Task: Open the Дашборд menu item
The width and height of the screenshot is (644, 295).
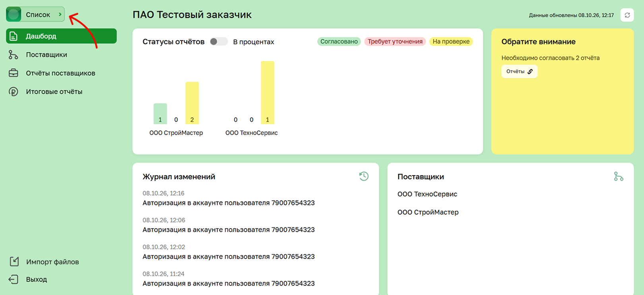Action: [61, 36]
